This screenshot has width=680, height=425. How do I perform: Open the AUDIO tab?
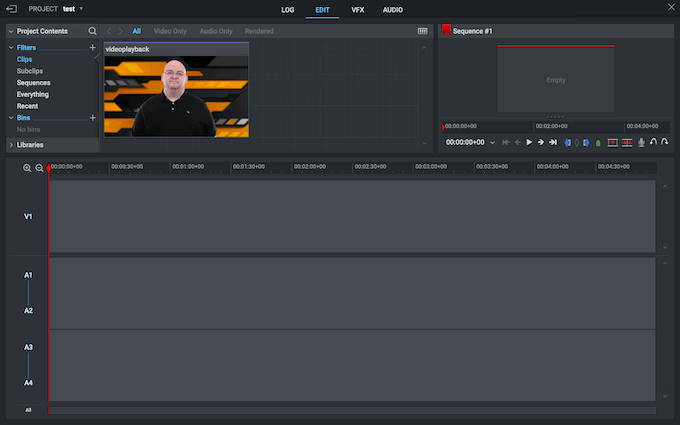tap(392, 9)
